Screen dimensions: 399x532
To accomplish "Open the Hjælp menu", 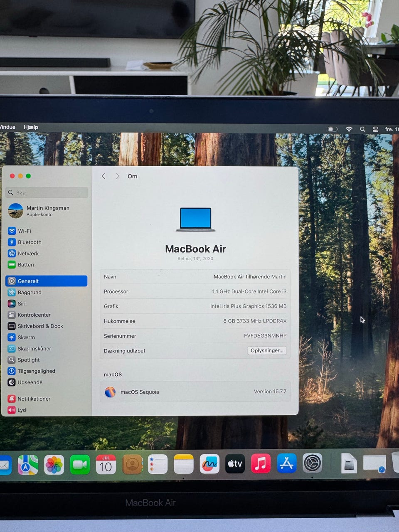I will click(x=31, y=127).
